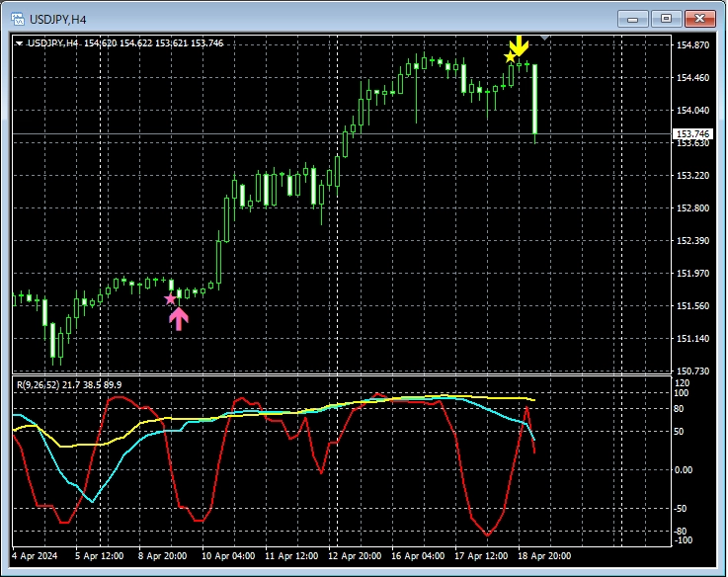Select the pink star marker
The width and height of the screenshot is (728, 577).
click(170, 298)
